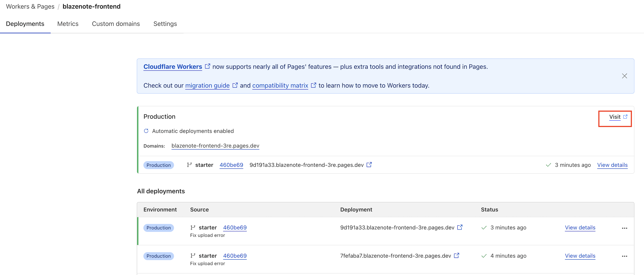Click the automatic deployments refresh icon

146,131
